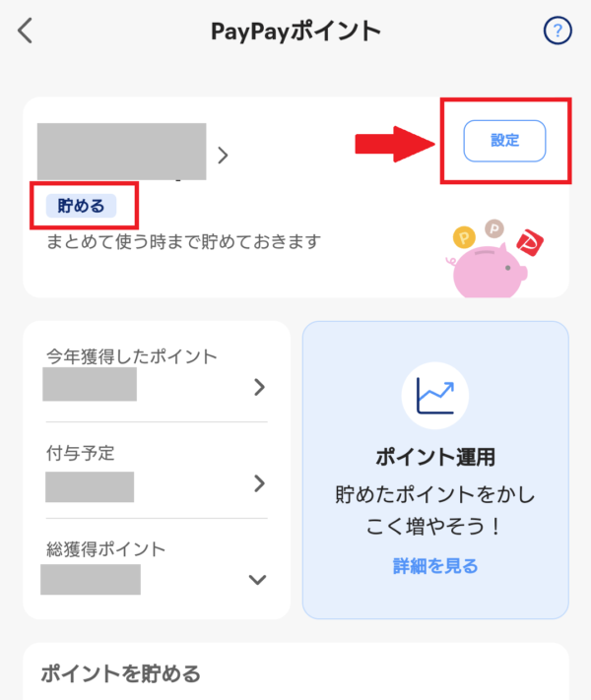Follow the 詳細を見る link
The height and width of the screenshot is (700, 591).
click(x=435, y=566)
